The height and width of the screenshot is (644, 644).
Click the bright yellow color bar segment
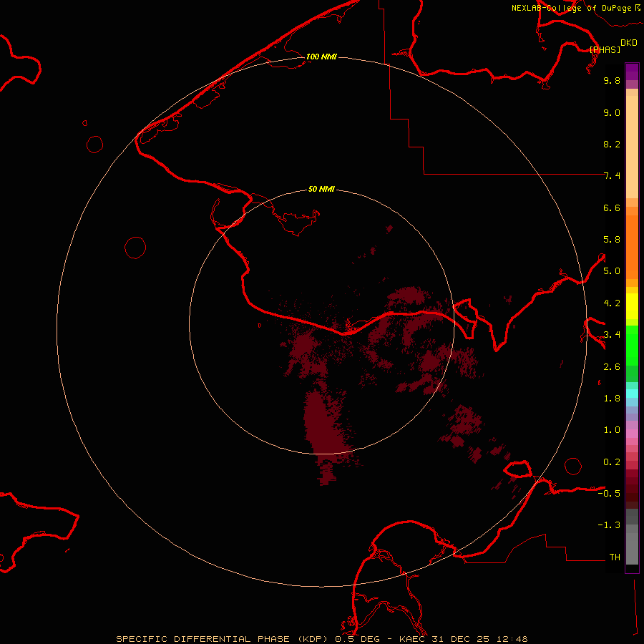pos(632,306)
